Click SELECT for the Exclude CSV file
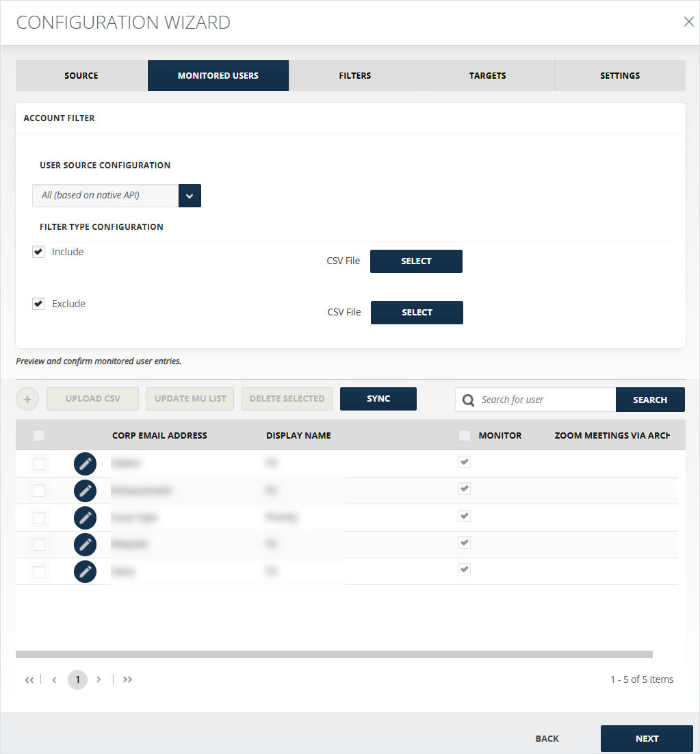The width and height of the screenshot is (700, 754). click(417, 313)
